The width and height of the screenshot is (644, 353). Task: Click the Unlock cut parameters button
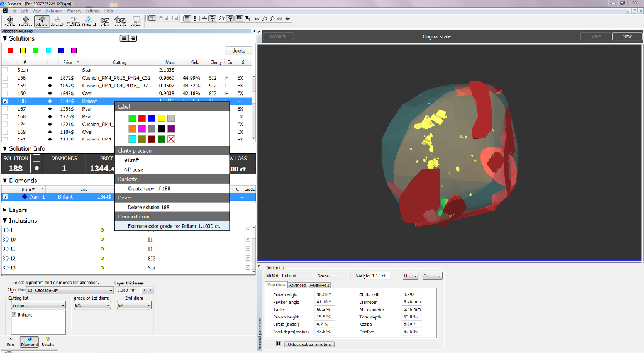[308, 344]
